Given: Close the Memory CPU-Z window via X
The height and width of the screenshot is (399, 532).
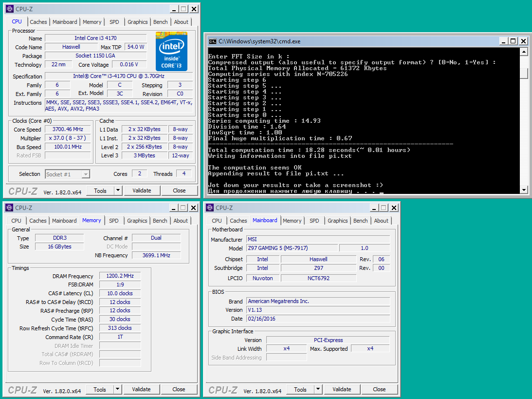Looking at the screenshot, I should coord(193,208).
